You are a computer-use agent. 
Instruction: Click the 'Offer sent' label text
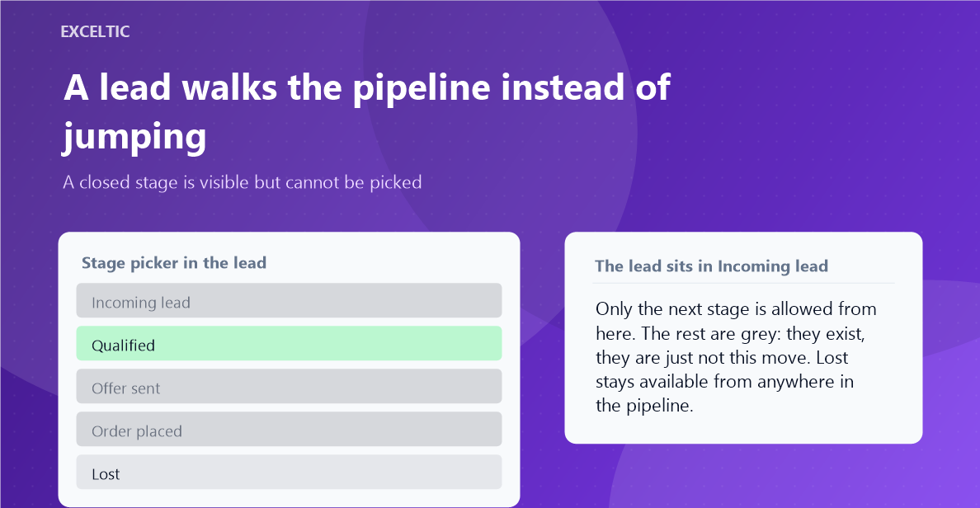pos(125,388)
